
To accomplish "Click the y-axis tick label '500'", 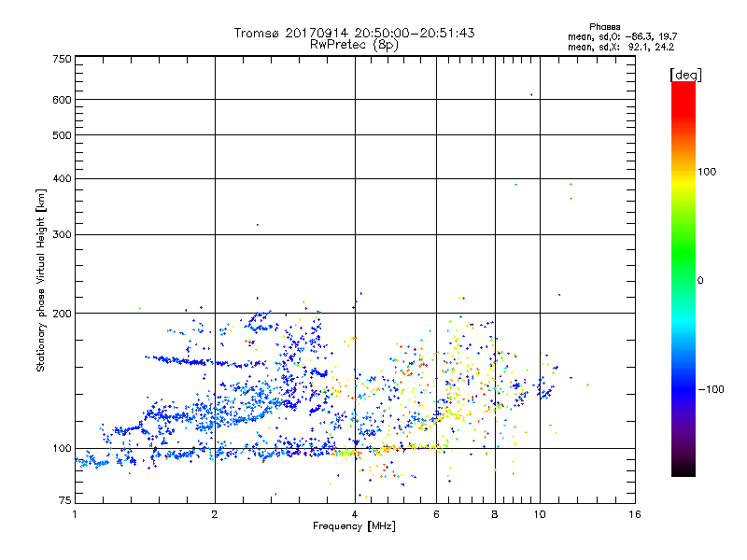I will [x=62, y=135].
